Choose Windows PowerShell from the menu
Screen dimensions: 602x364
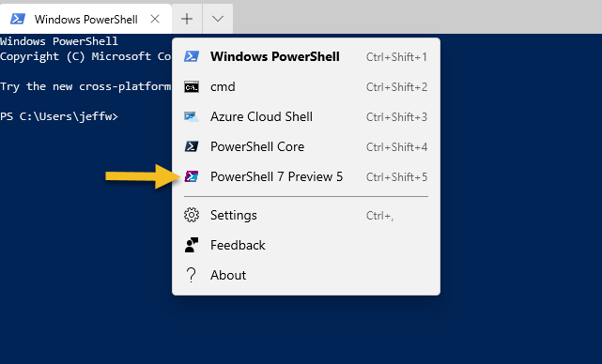point(306,57)
